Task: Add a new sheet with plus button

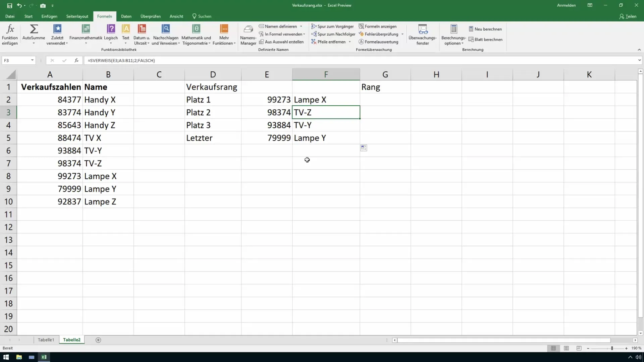Action: tap(98, 340)
